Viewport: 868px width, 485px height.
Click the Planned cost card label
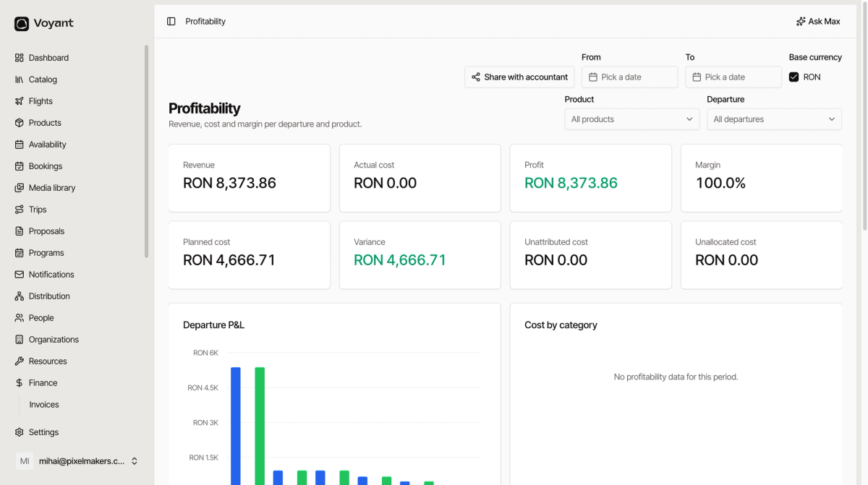click(206, 242)
